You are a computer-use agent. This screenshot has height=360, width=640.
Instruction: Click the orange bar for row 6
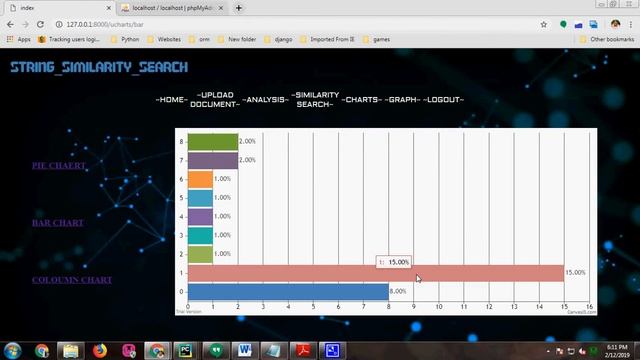pos(200,179)
